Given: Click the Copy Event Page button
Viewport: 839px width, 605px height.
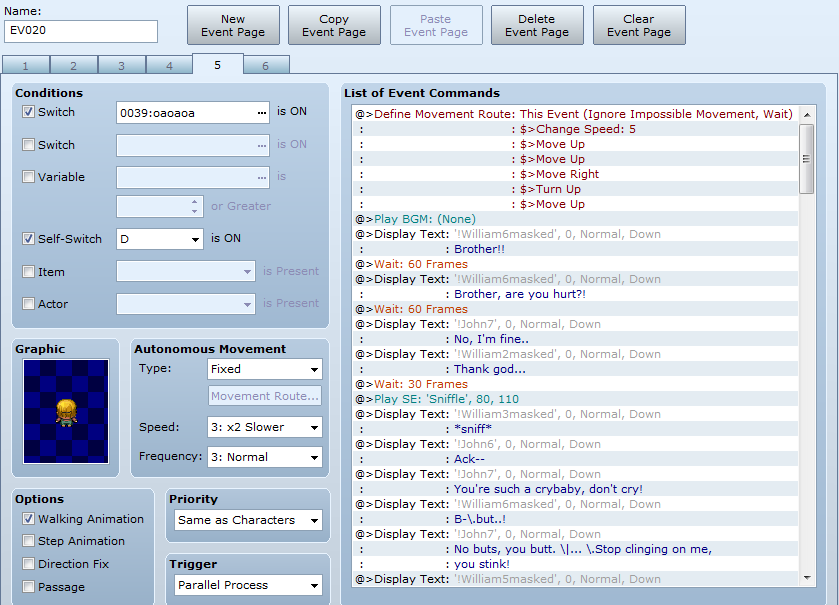Looking at the screenshot, I should tap(334, 25).
